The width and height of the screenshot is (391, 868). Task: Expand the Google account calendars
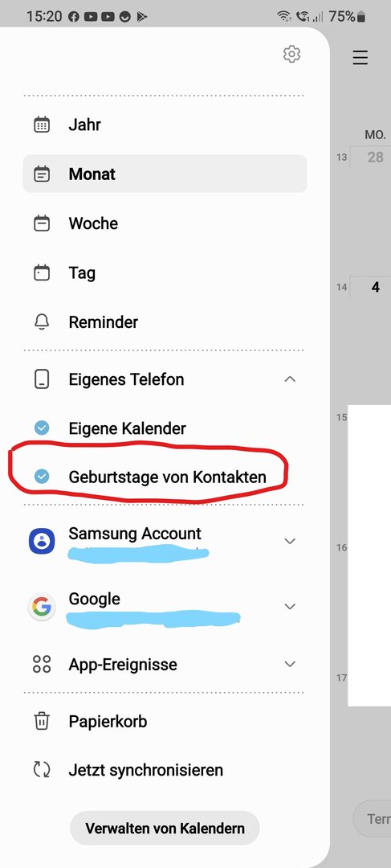(290, 606)
